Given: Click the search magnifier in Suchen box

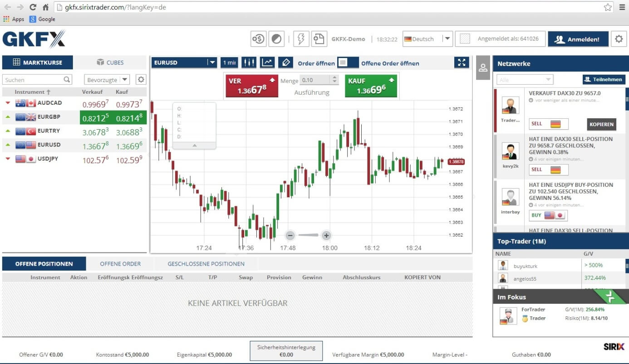Looking at the screenshot, I should coord(67,80).
